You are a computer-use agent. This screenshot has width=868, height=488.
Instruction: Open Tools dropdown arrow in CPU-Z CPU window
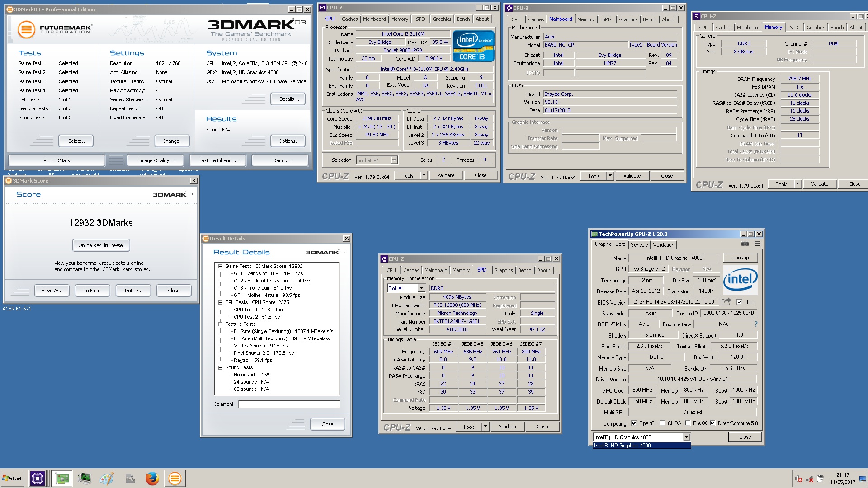[x=424, y=175]
